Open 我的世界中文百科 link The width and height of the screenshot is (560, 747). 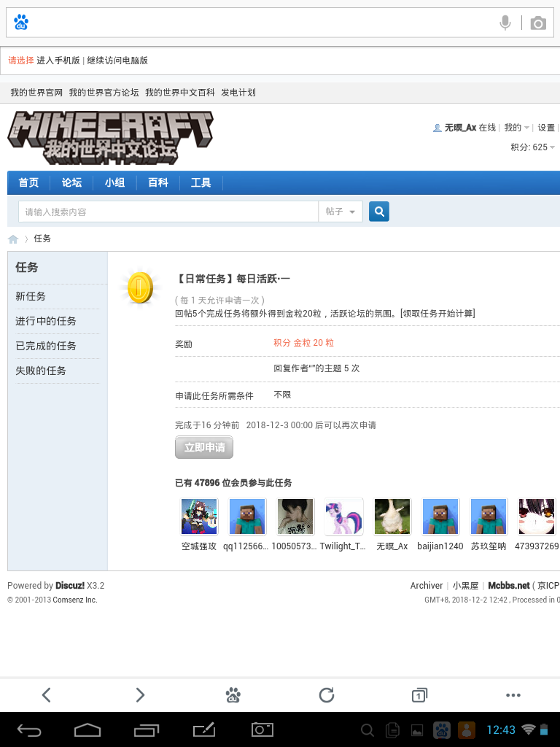click(180, 93)
